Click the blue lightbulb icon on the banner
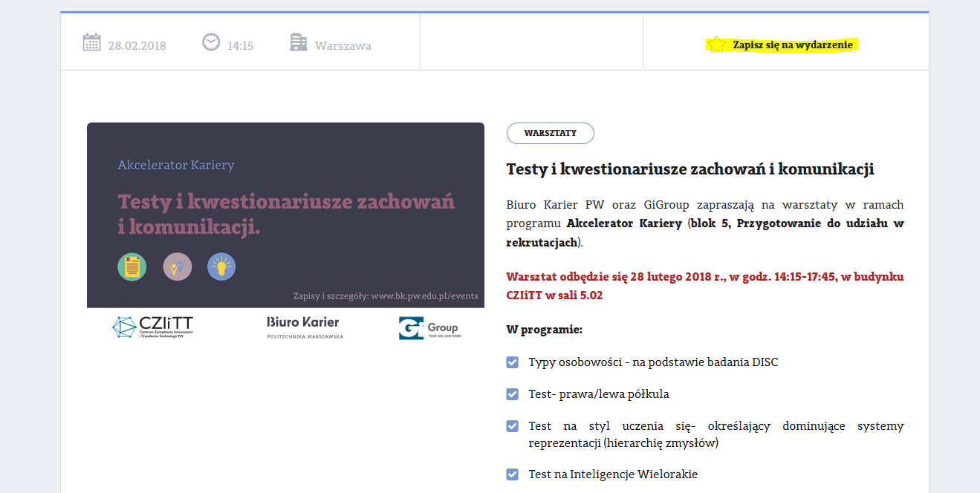The height and width of the screenshot is (493, 980). (221, 267)
